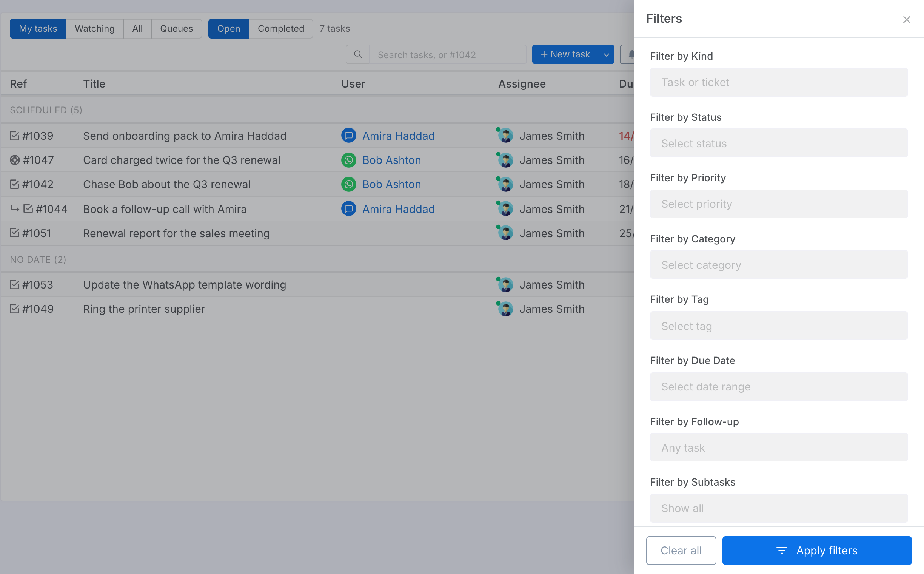The image size is (924, 574).
Task: Click the New task button
Action: 565,55
